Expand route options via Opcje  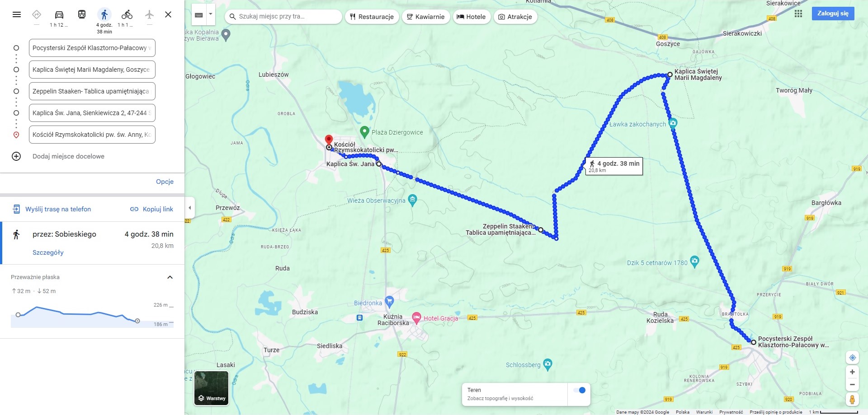165,182
